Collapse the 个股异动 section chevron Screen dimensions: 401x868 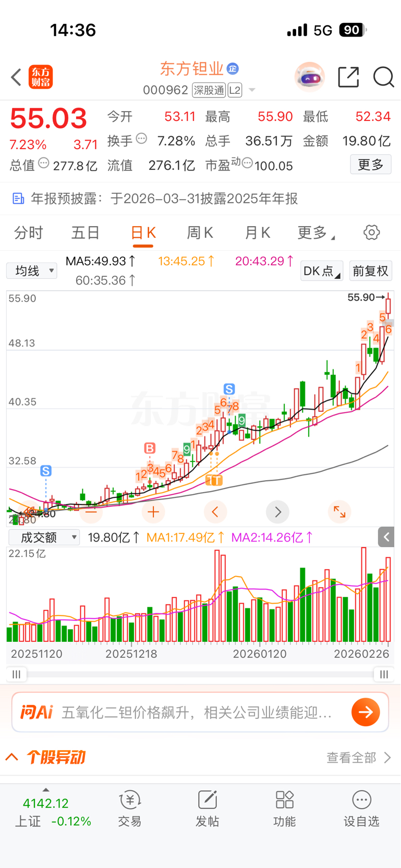pos(12,757)
